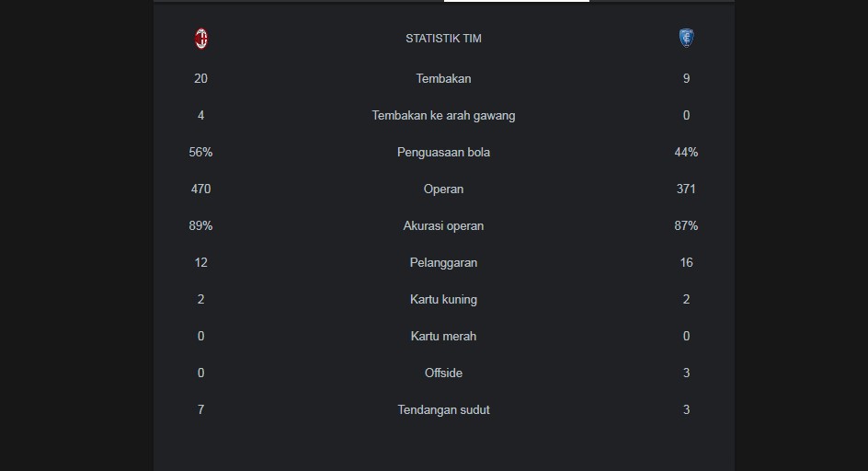Click the Tembakan stat label

point(443,79)
